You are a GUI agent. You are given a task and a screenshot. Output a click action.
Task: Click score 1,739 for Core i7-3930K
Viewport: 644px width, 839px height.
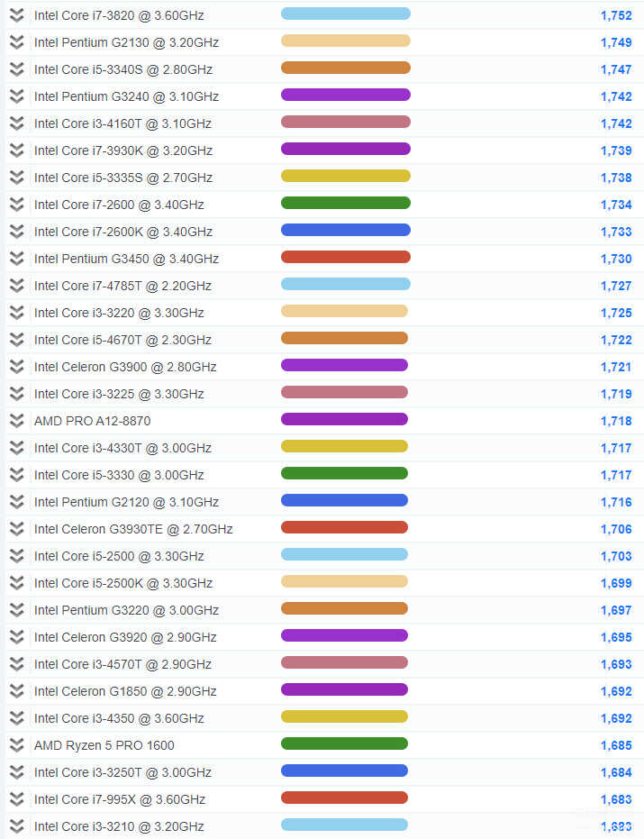click(x=616, y=150)
